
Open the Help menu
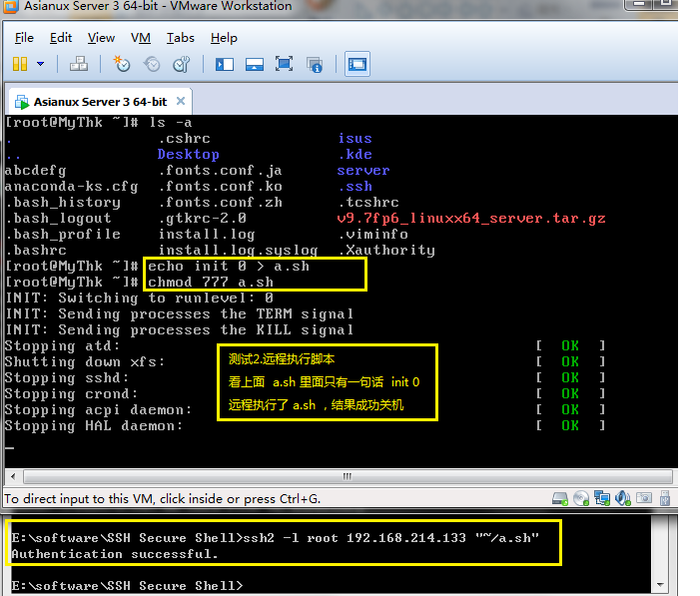tap(224, 38)
